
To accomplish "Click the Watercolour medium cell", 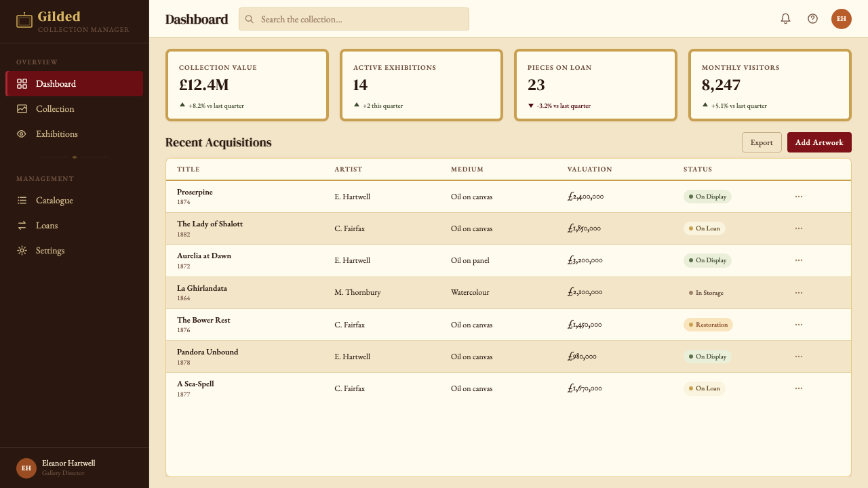I will 470,293.
